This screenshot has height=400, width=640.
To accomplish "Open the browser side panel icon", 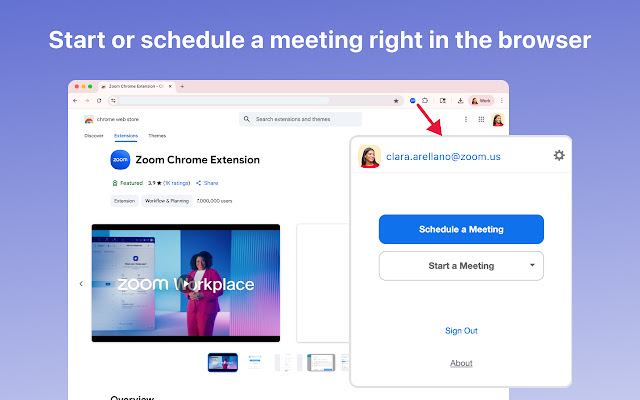I will coord(442,100).
